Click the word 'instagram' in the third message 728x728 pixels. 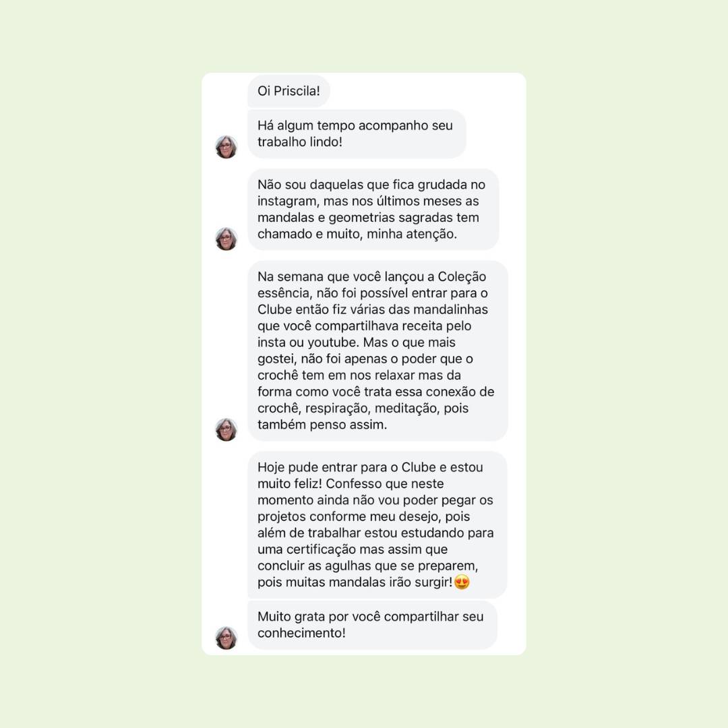287,202
